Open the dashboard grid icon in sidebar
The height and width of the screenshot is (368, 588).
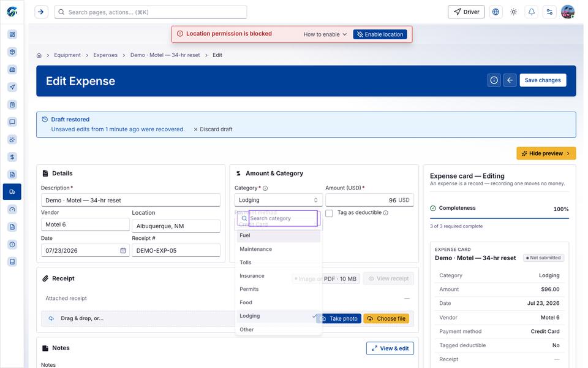[x=12, y=34]
